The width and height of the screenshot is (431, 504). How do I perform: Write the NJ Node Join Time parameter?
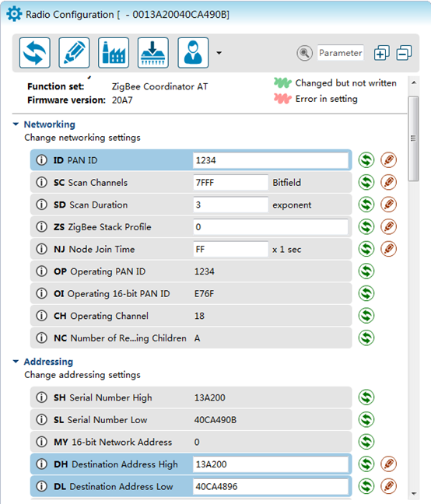[388, 249]
